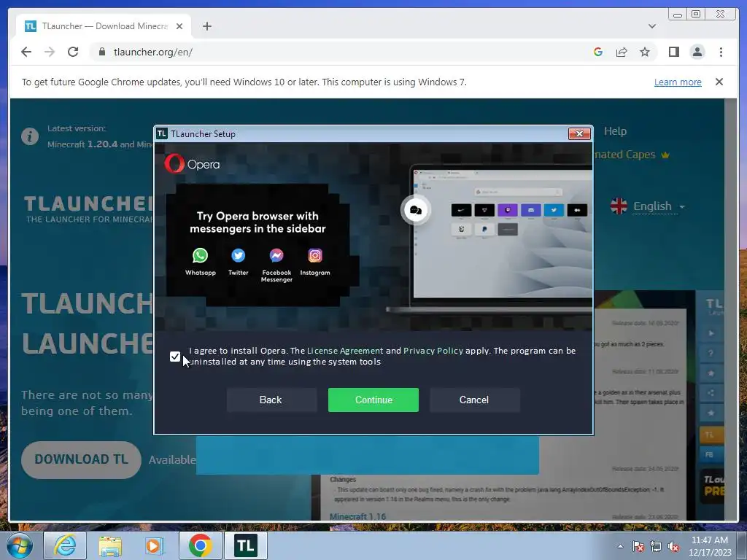747x560 pixels.
Task: Open Chrome three-dot menu
Action: (x=721, y=52)
